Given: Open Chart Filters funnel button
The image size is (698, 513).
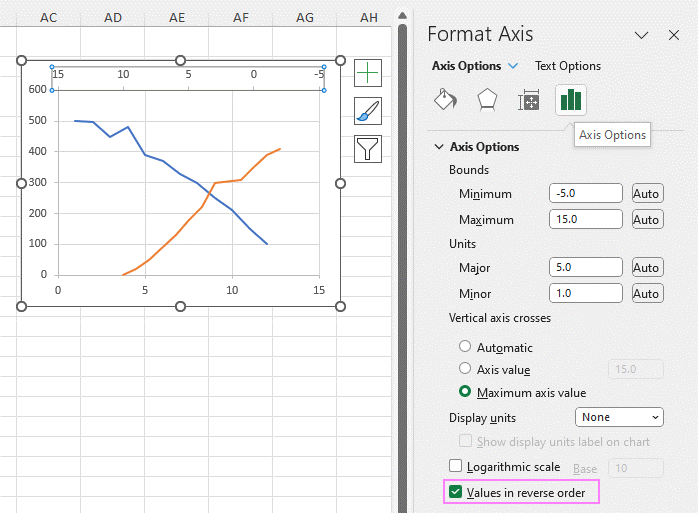Looking at the screenshot, I should [x=368, y=149].
